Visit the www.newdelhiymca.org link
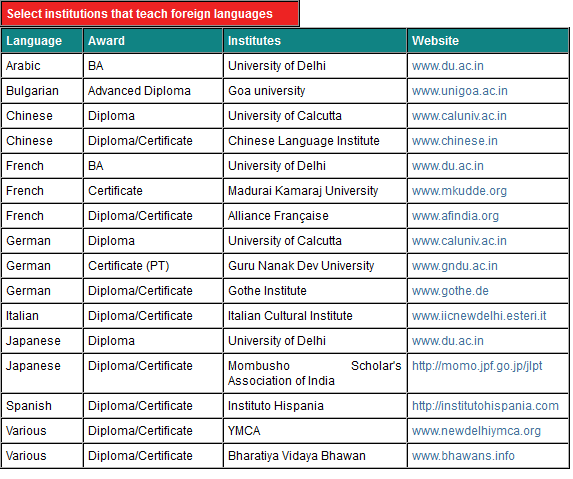This screenshot has height=479, width=573. click(x=476, y=431)
